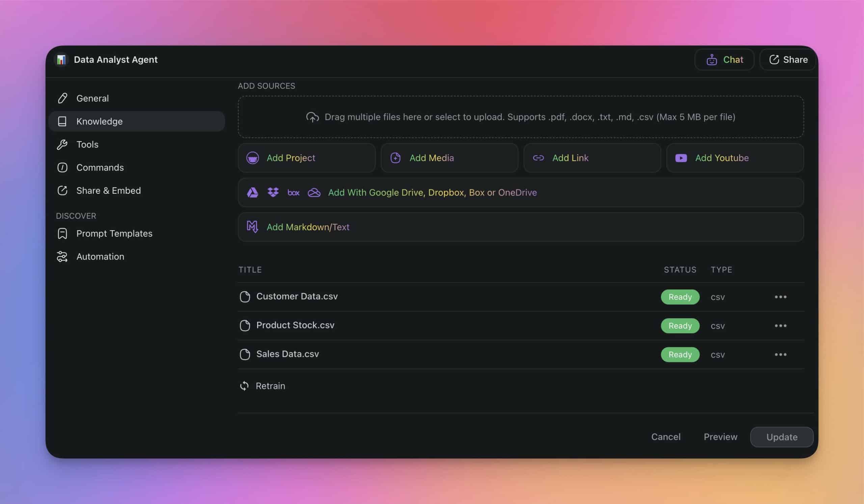The image size is (864, 504).
Task: Click Cancel to discard changes
Action: (x=666, y=436)
